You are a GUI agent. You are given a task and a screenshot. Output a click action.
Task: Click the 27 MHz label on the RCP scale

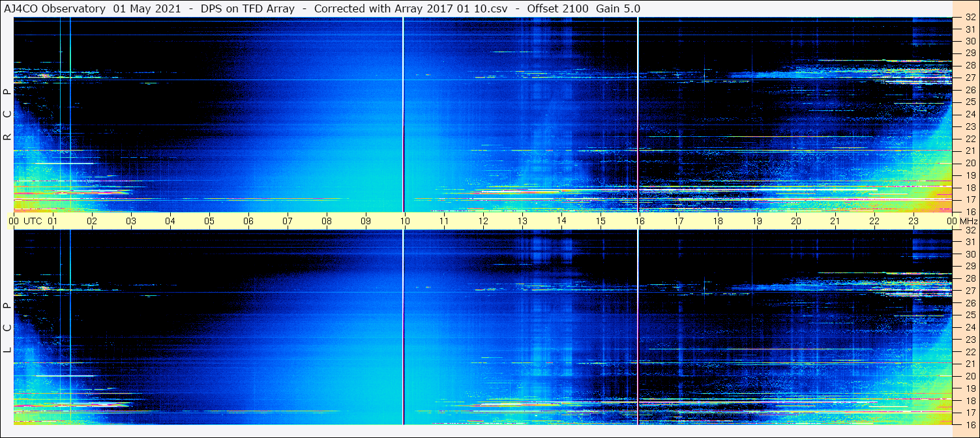(x=970, y=78)
